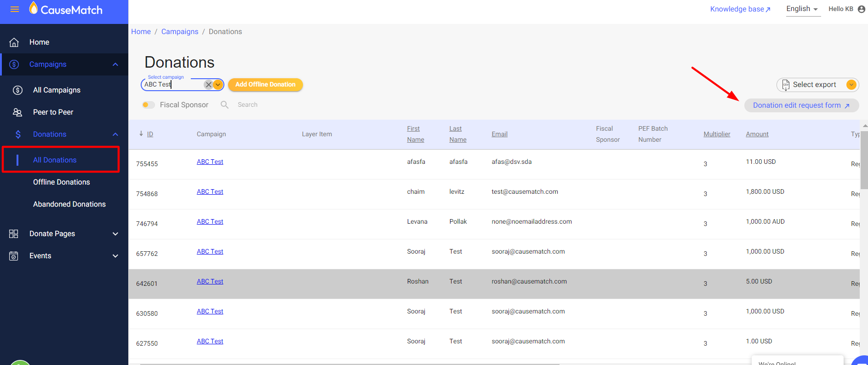The width and height of the screenshot is (868, 365).
Task: Click the search magnifier icon
Action: pos(224,105)
